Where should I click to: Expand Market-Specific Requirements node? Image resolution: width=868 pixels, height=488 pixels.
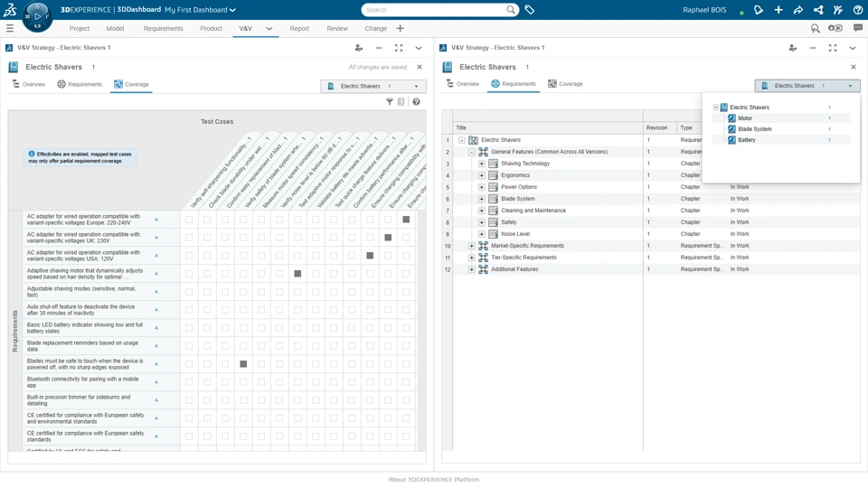click(472, 246)
